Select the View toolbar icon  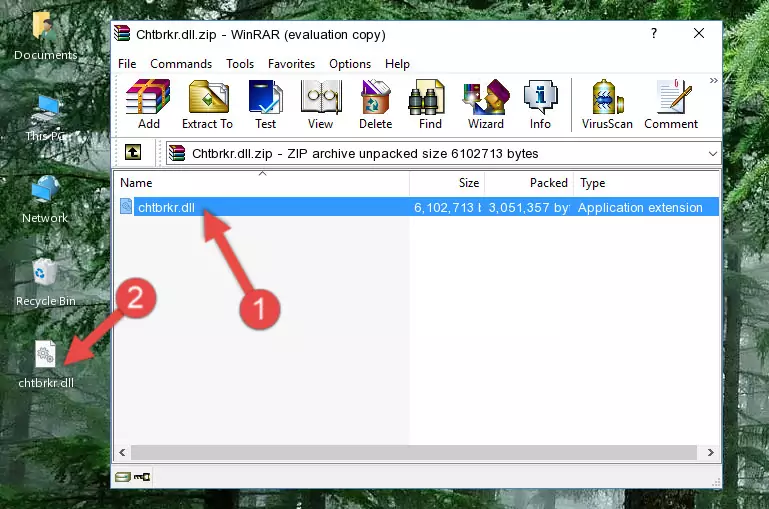tap(321, 104)
